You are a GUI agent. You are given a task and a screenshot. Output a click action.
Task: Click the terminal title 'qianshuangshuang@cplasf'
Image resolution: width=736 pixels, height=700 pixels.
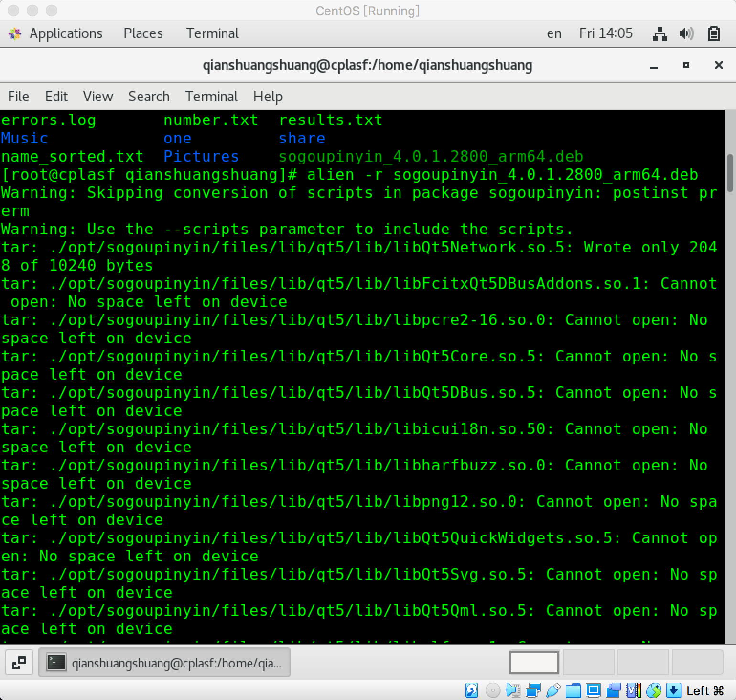point(367,66)
